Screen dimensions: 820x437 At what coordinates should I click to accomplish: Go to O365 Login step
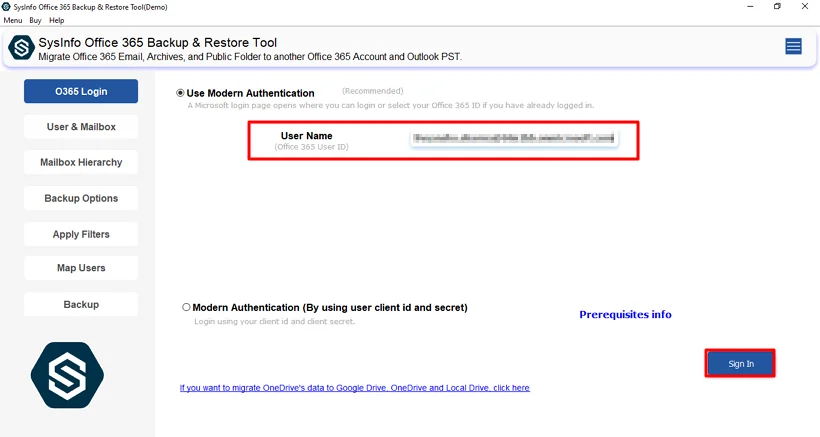click(x=81, y=91)
